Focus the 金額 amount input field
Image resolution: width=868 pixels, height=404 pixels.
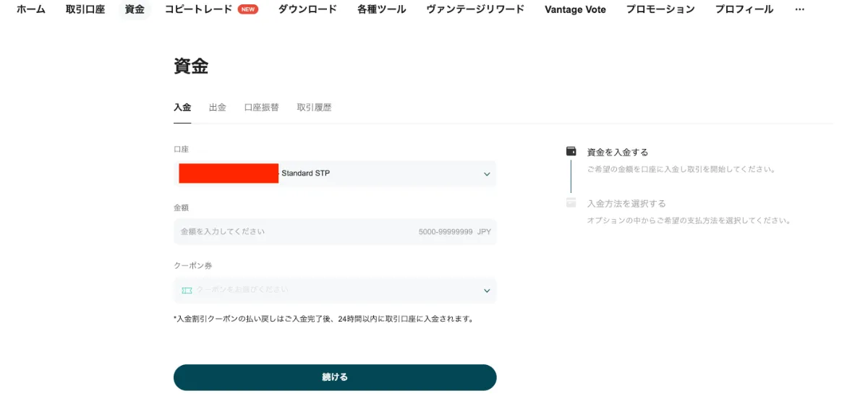[x=335, y=232]
